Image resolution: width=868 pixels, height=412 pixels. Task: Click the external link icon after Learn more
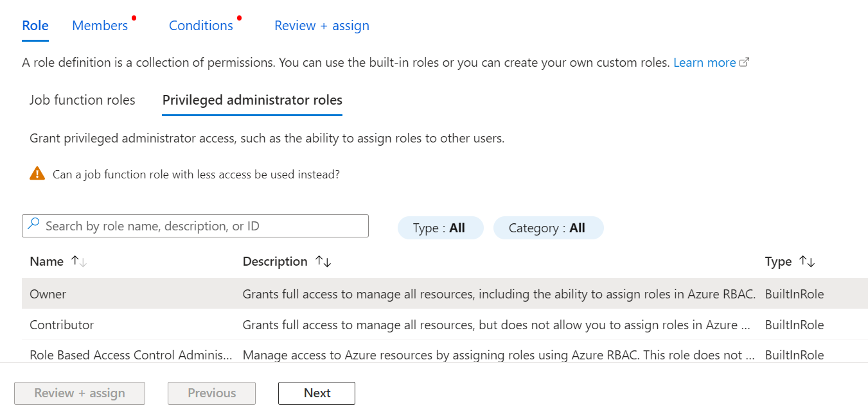coord(745,63)
